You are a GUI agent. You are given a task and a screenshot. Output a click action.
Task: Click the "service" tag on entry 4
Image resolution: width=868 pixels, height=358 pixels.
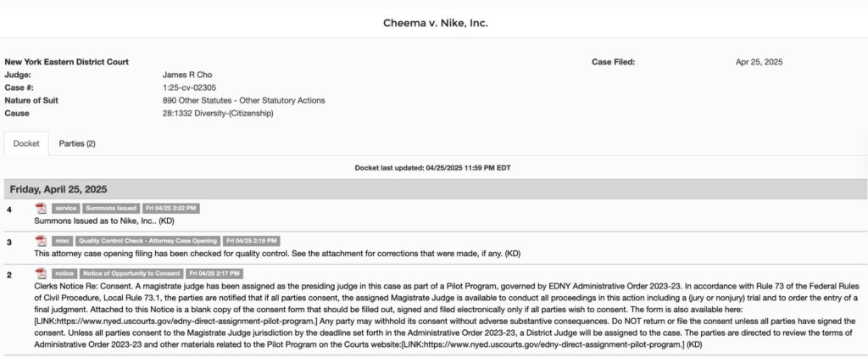pos(65,208)
